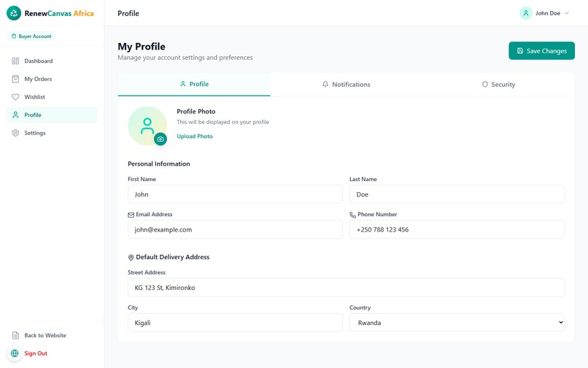Click the shield icon on Security tab

click(485, 84)
